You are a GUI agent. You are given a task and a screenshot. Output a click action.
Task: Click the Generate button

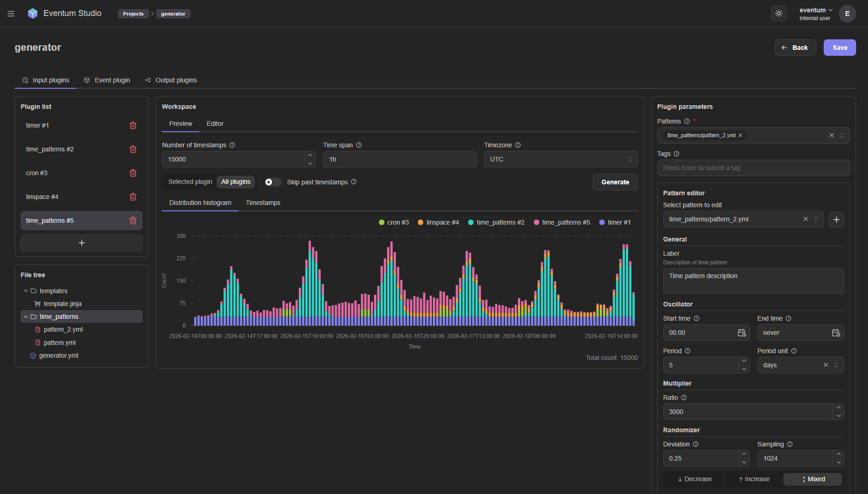[x=615, y=182]
